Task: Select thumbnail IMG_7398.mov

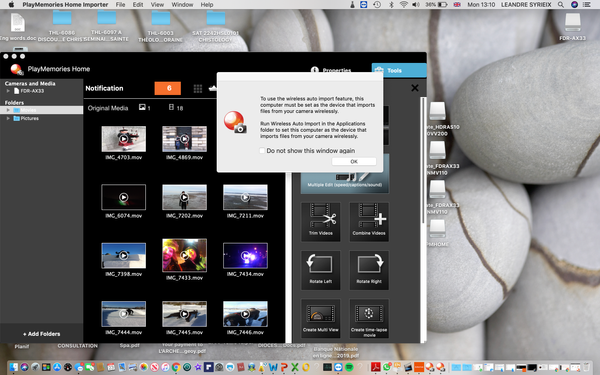Action: pos(124,256)
